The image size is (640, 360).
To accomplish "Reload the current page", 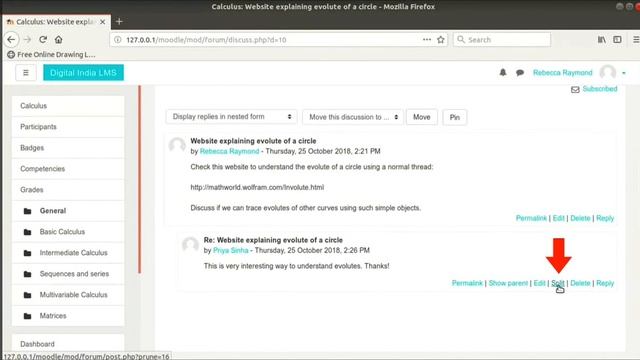I will (43, 40).
